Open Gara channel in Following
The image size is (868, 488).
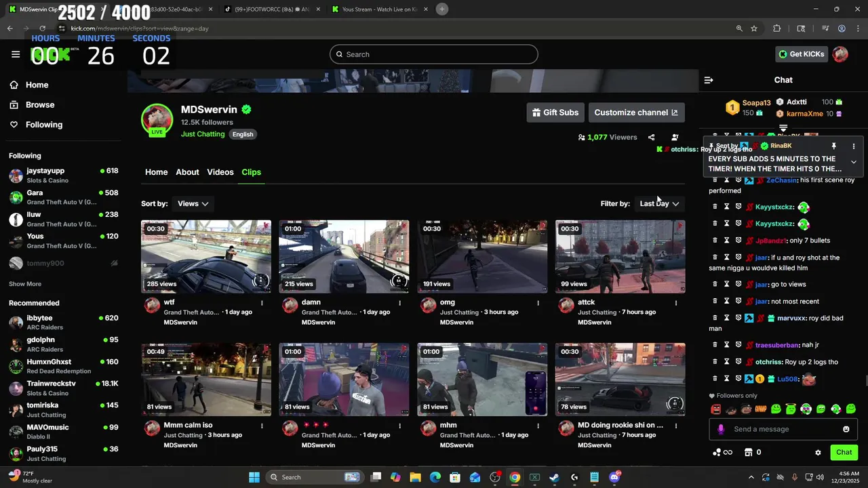tap(64, 197)
